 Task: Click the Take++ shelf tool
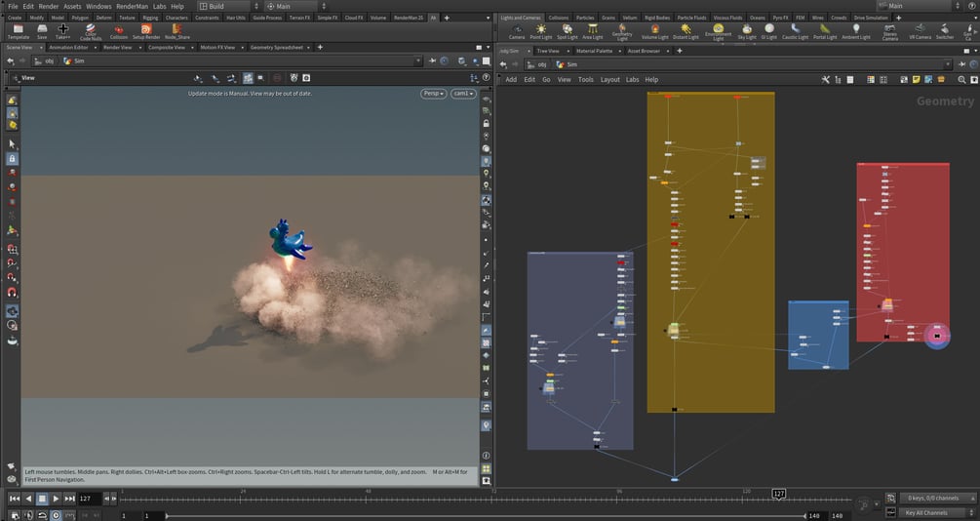tap(63, 32)
